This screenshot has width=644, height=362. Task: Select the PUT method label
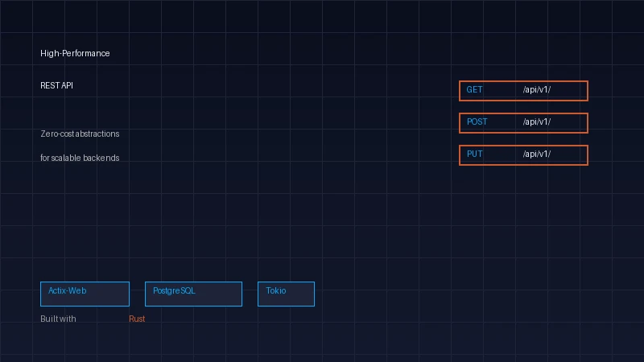pyautogui.click(x=474, y=154)
